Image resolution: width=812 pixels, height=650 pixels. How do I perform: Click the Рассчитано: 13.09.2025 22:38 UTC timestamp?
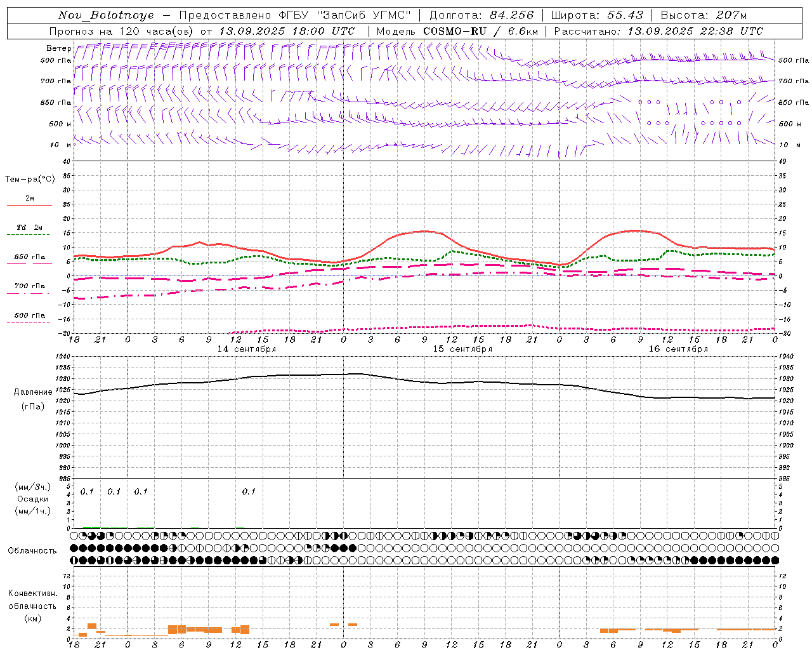coord(658,31)
